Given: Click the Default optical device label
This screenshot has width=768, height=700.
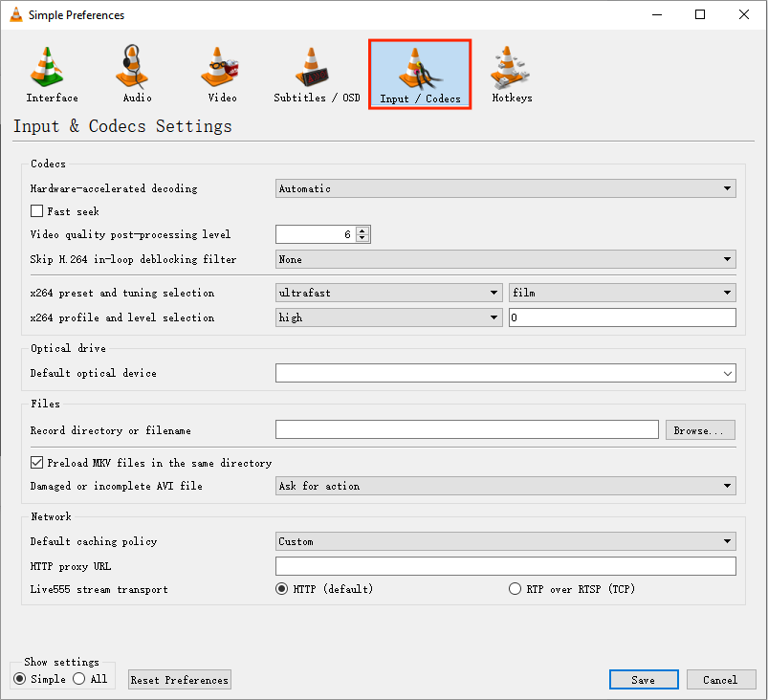Looking at the screenshot, I should pos(93,373).
